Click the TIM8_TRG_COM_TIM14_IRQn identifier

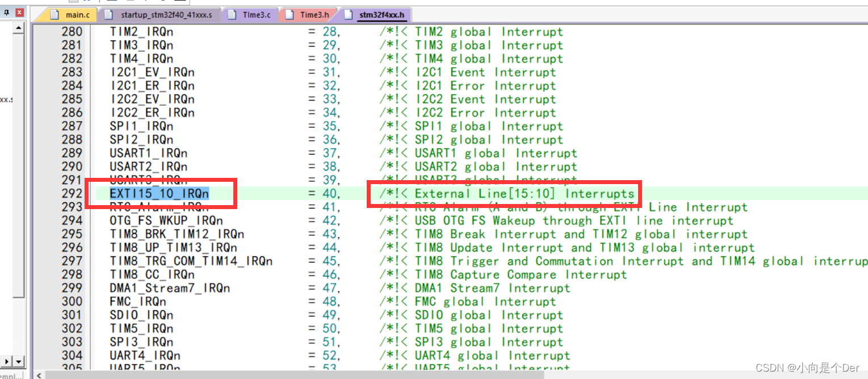click(x=191, y=261)
